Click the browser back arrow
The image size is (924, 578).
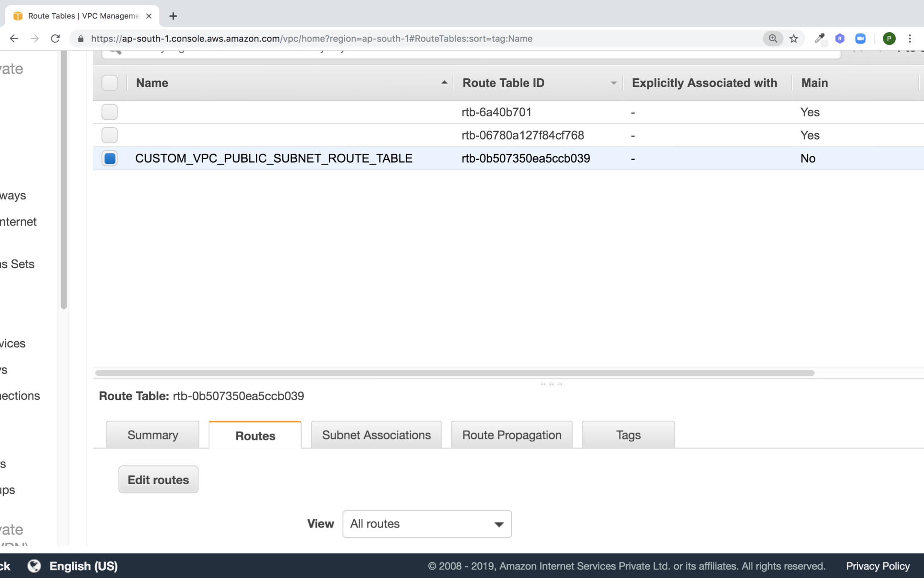(14, 39)
